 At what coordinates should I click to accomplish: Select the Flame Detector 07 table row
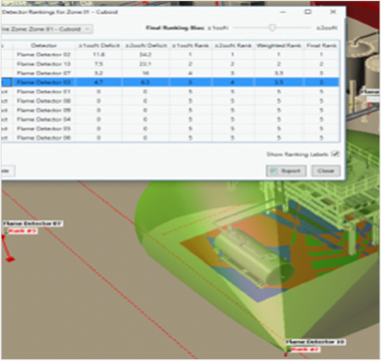(x=170, y=73)
